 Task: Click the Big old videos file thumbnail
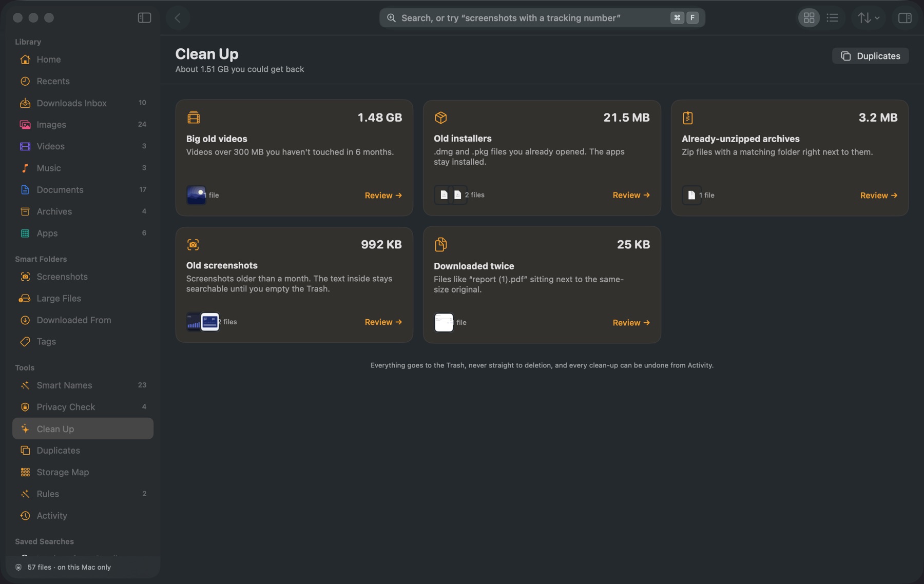(196, 196)
